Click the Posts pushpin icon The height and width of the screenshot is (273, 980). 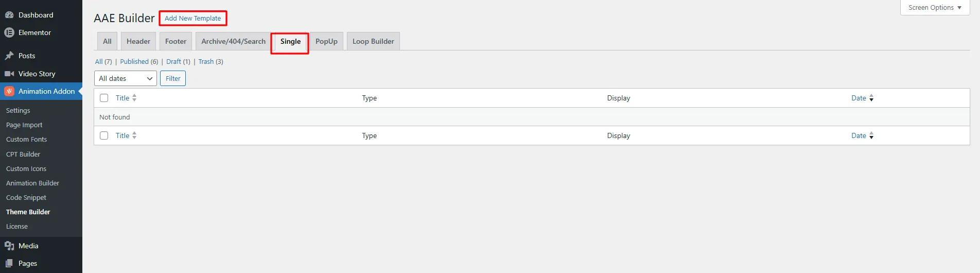(x=9, y=56)
